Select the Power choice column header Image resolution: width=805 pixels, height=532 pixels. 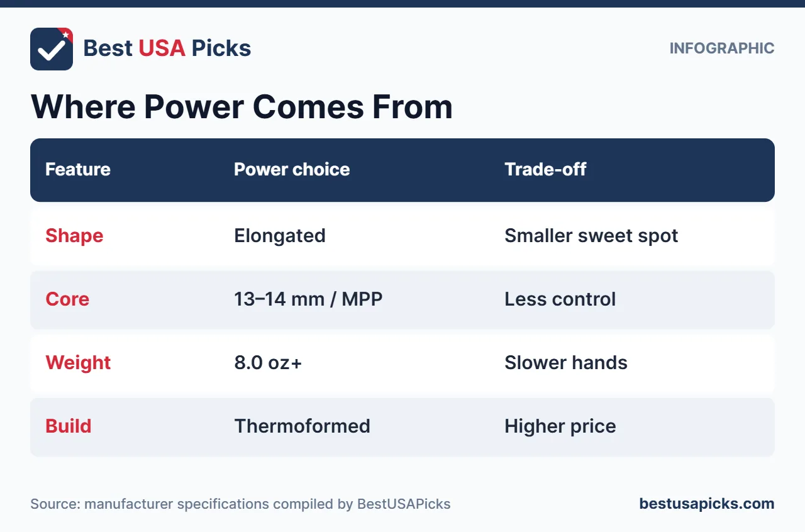pyautogui.click(x=292, y=169)
